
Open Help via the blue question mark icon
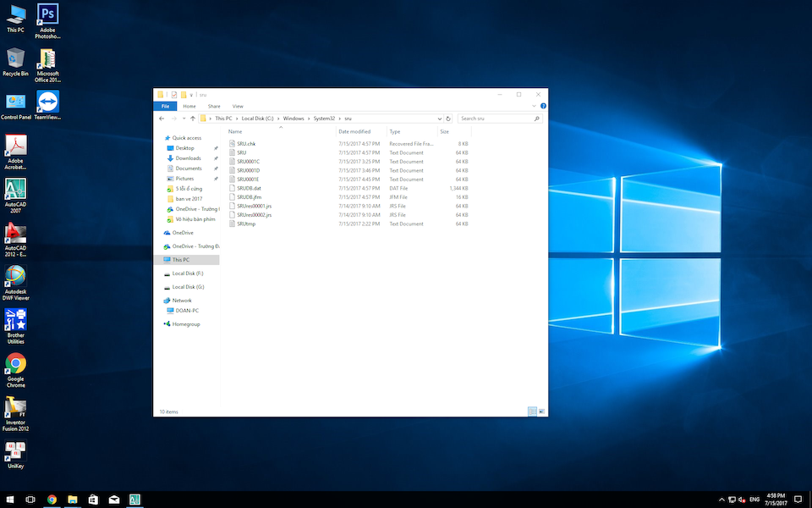click(x=542, y=106)
